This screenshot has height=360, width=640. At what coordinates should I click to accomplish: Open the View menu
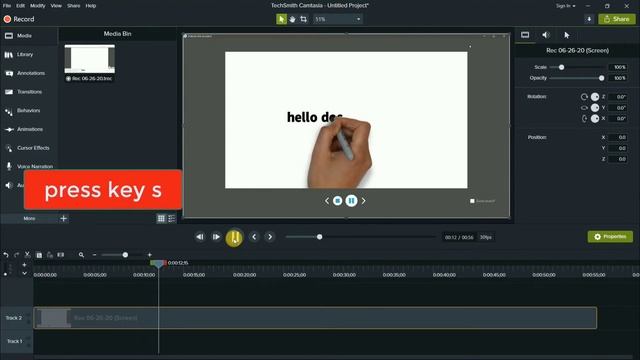[x=56, y=6]
